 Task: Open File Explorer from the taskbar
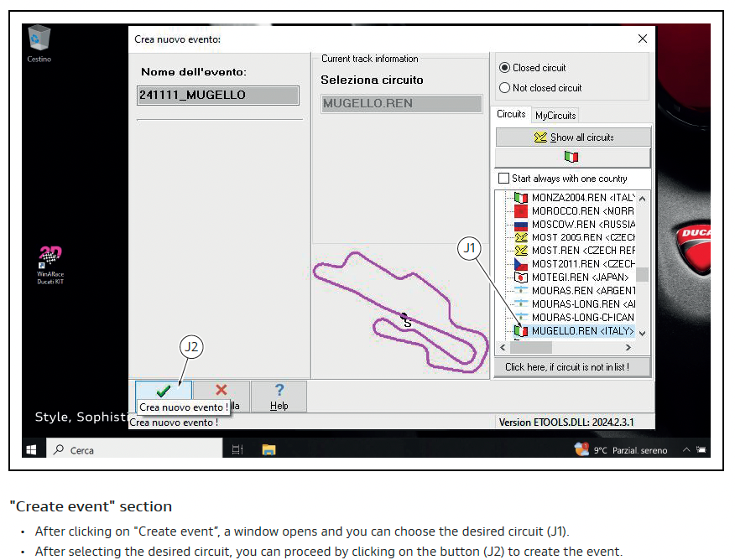pos(268,450)
